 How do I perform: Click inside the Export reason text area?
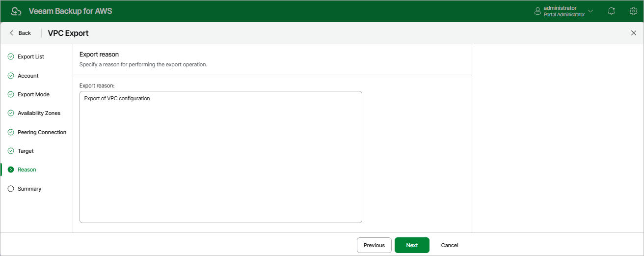tap(220, 157)
